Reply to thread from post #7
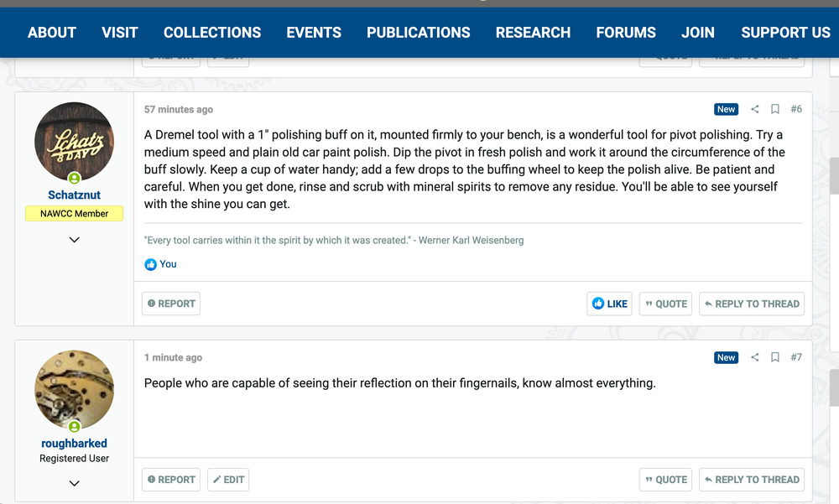839x504 pixels. tap(752, 480)
